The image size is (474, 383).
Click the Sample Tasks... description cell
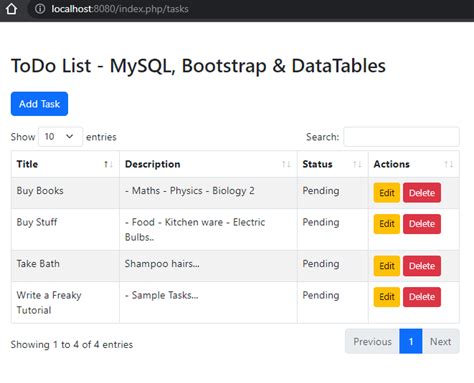pos(208,302)
